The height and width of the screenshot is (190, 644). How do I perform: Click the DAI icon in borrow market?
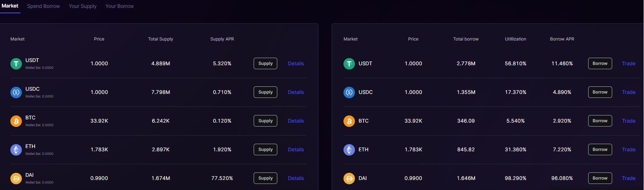point(349,179)
